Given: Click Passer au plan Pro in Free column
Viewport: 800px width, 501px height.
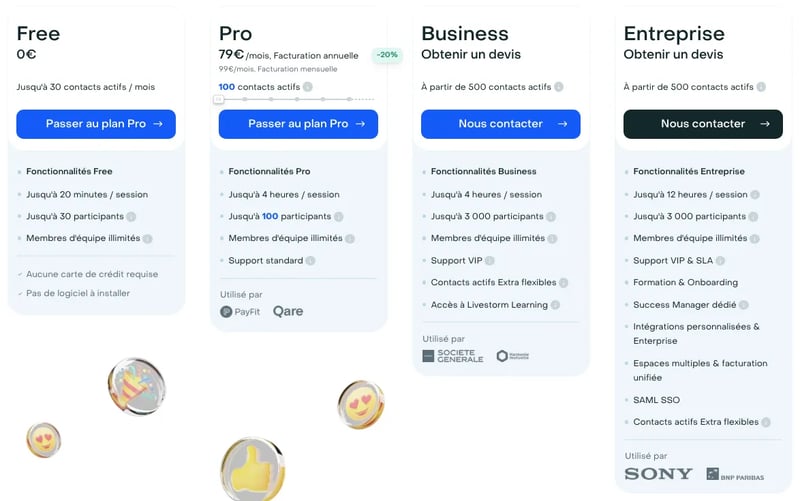Looking at the screenshot, I should [x=96, y=124].
